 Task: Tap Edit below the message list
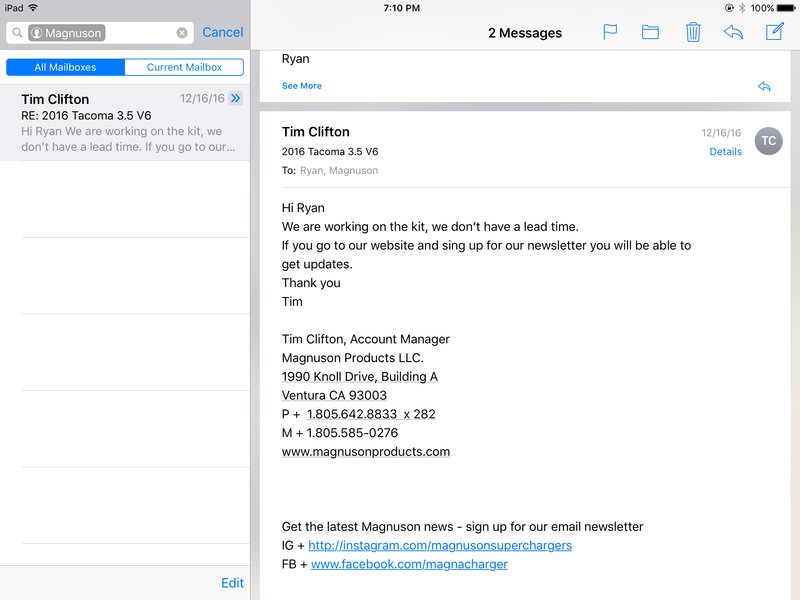pyautogui.click(x=232, y=583)
